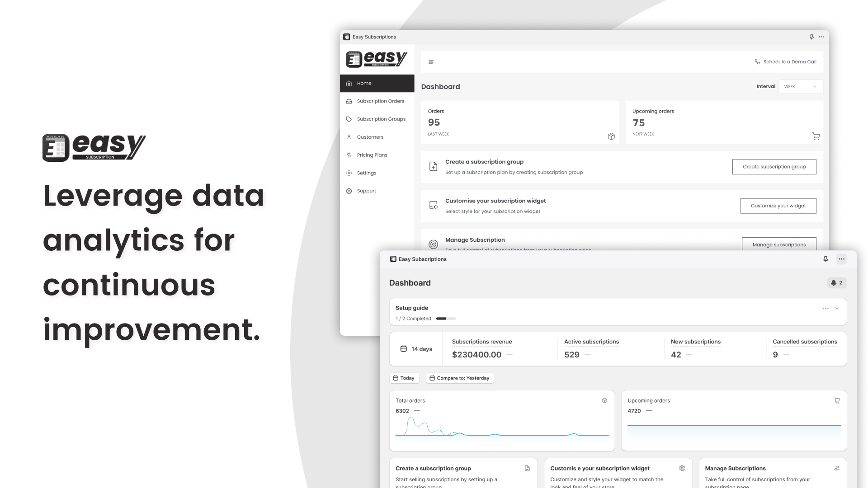
Task: Click the 1 / 2 Completed text
Action: coord(413,319)
